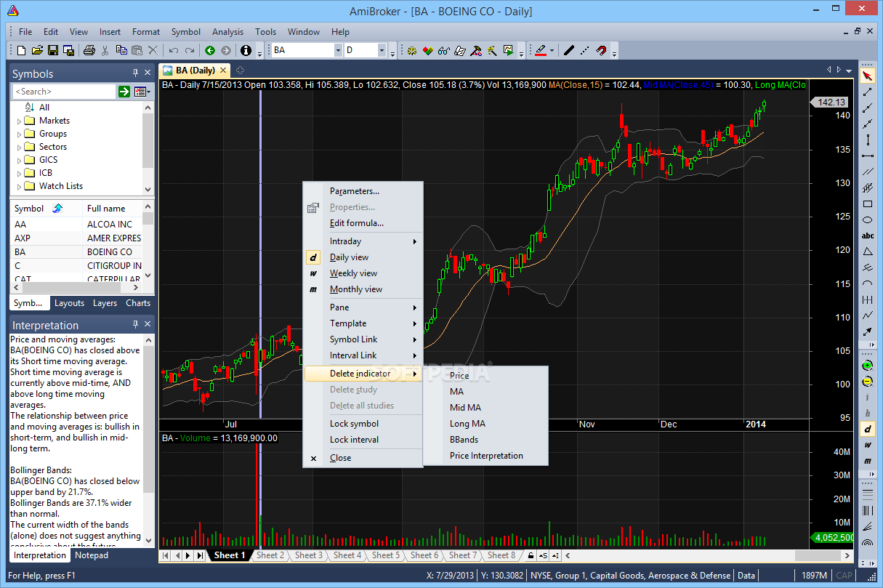Image resolution: width=883 pixels, height=588 pixels.
Task: Click the thick line style icon
Action: click(x=568, y=50)
